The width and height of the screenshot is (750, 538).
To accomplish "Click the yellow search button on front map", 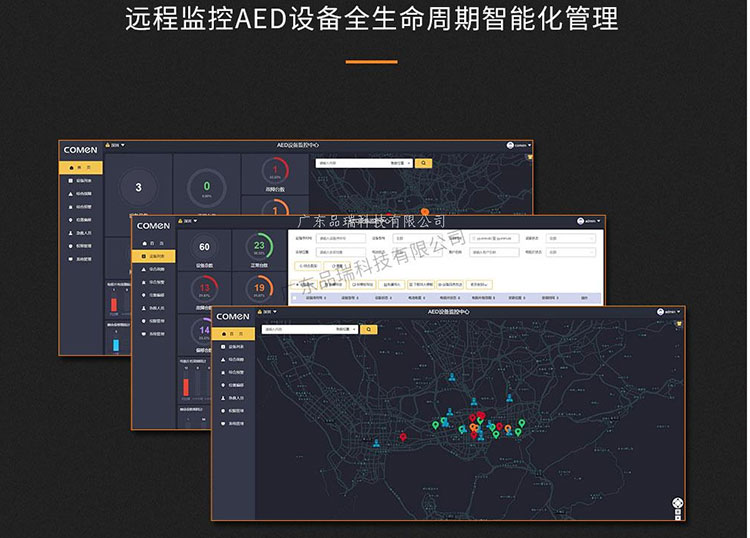I will click(368, 328).
